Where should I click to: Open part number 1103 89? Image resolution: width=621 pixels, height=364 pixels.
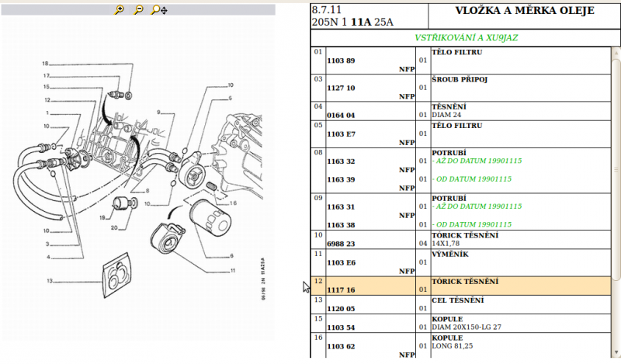[341, 61]
